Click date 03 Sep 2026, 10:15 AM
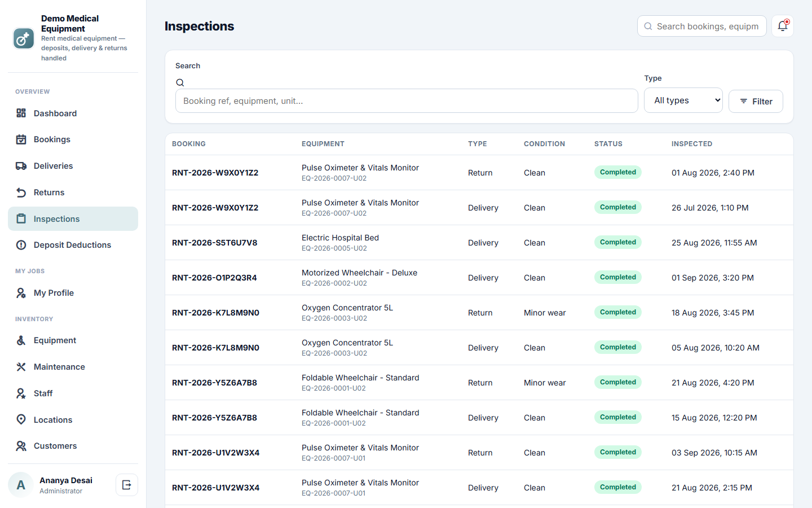This screenshot has height=508, width=812. tap(714, 453)
